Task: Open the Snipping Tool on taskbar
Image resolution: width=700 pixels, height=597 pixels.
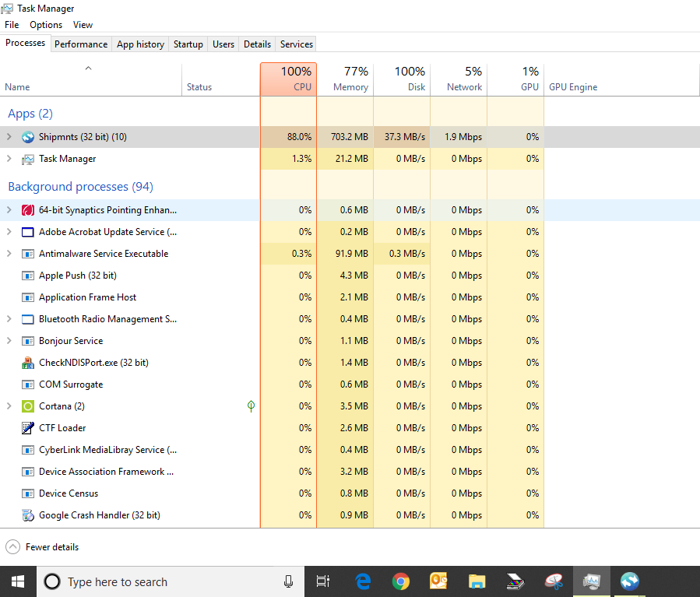Action: 554,582
